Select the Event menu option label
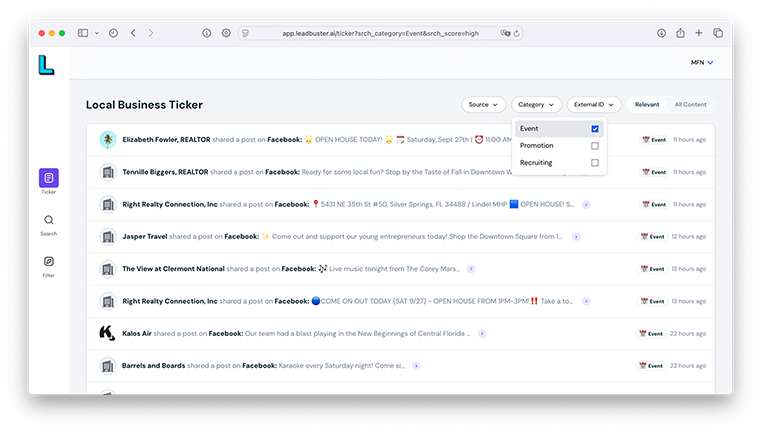The width and height of the screenshot is (760, 431). tap(529, 128)
